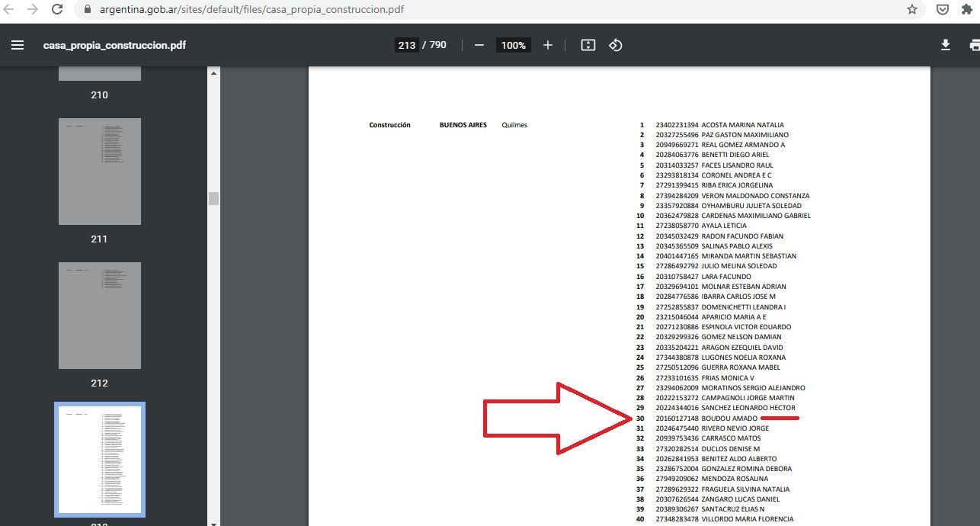Select the highlighted page 213 thumbnail
Viewport: 980px width, 526px height.
tap(100, 459)
